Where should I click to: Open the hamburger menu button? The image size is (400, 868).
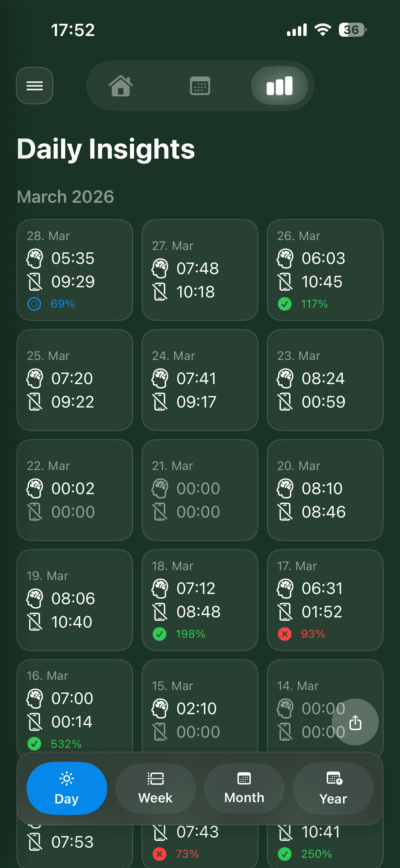pos(35,86)
